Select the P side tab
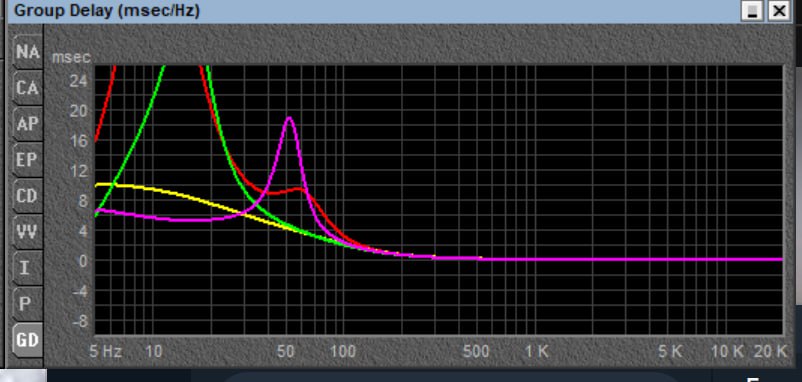The width and height of the screenshot is (802, 382). tap(27, 304)
